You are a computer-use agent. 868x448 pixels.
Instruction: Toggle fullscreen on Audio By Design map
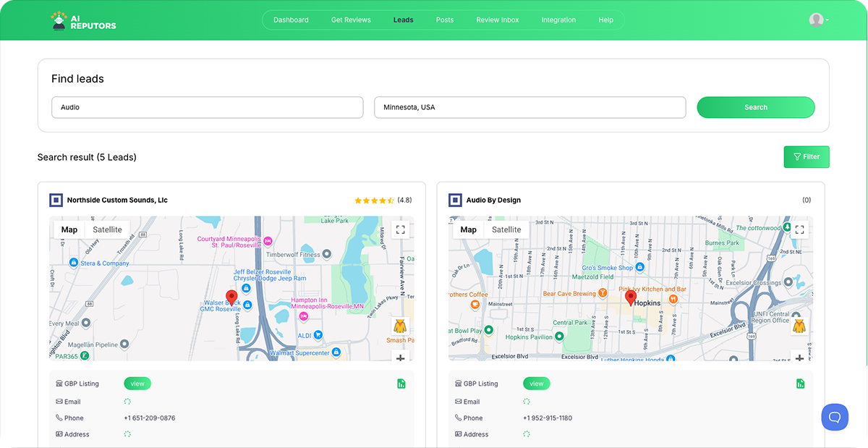coord(800,229)
